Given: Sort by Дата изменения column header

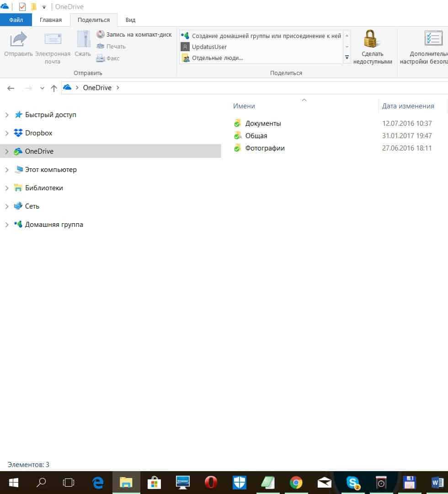Looking at the screenshot, I should pos(408,106).
